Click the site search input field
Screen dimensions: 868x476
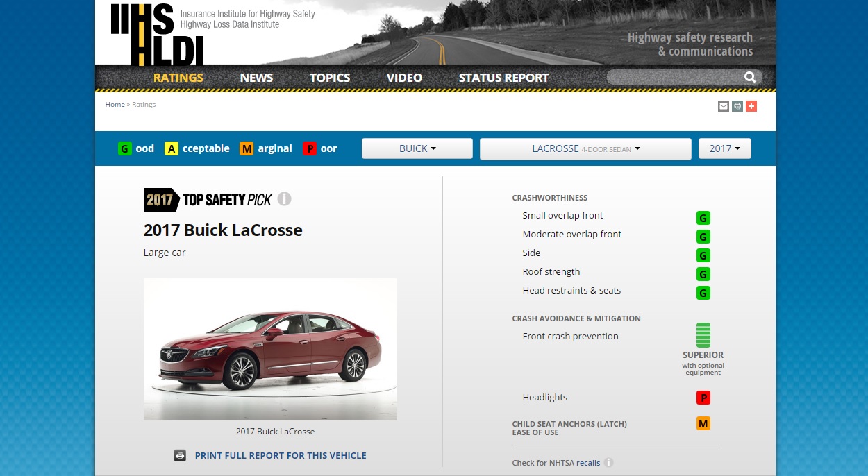(x=675, y=77)
